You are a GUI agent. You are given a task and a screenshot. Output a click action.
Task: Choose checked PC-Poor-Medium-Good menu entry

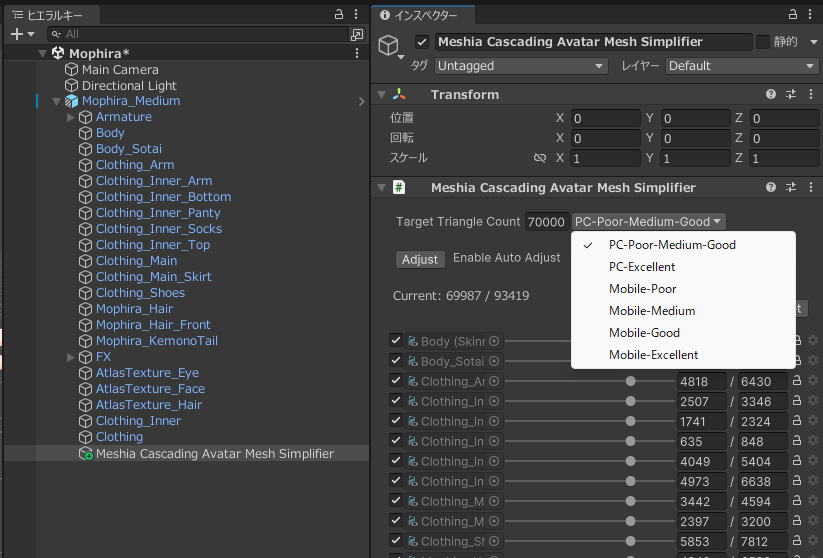point(683,245)
